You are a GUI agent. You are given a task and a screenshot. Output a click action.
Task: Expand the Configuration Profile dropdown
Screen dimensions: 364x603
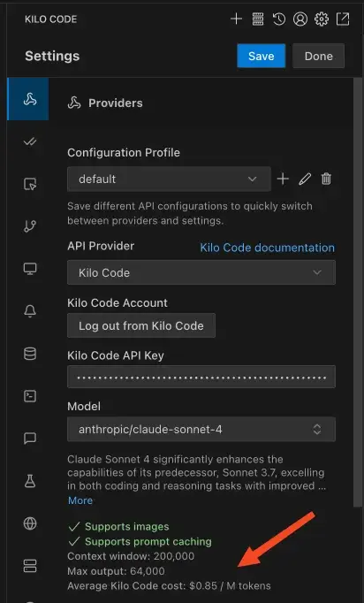tap(169, 179)
